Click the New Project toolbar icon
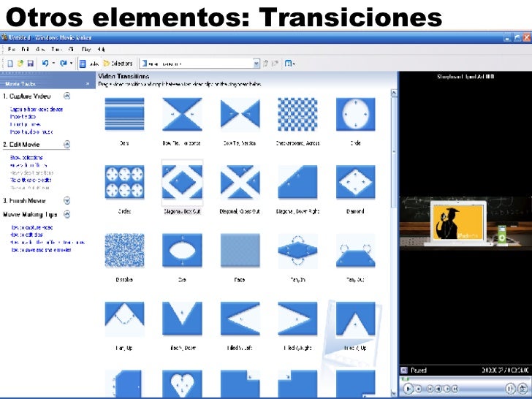Viewport: 532px width, 399px height. [10, 64]
